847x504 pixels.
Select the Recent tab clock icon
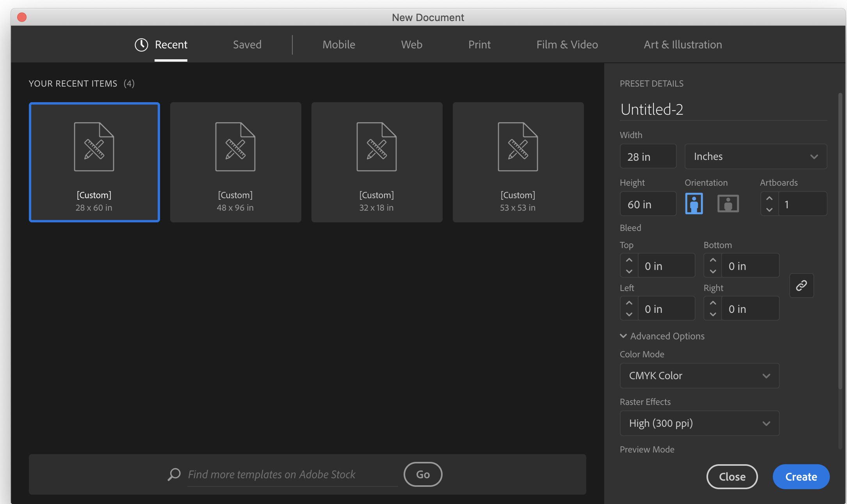[141, 44]
